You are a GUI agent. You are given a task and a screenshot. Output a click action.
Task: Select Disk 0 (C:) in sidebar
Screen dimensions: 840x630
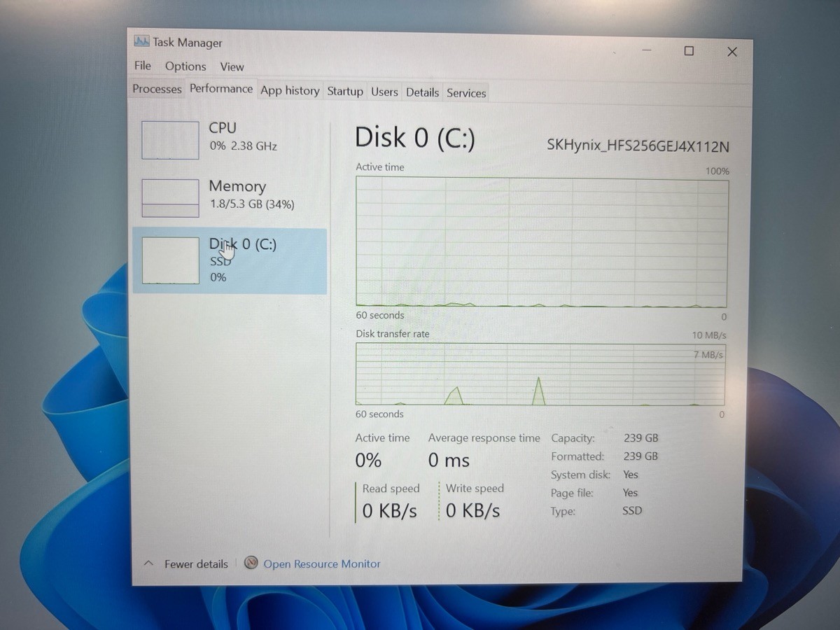[230, 260]
